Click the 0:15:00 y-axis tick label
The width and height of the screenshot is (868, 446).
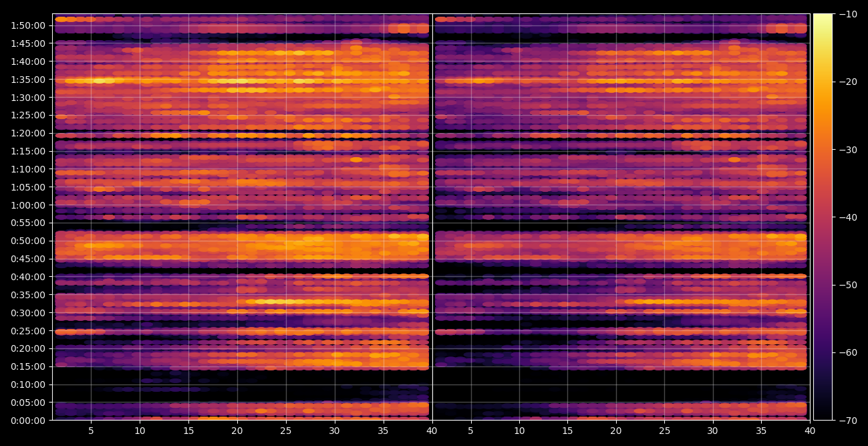pos(28,366)
